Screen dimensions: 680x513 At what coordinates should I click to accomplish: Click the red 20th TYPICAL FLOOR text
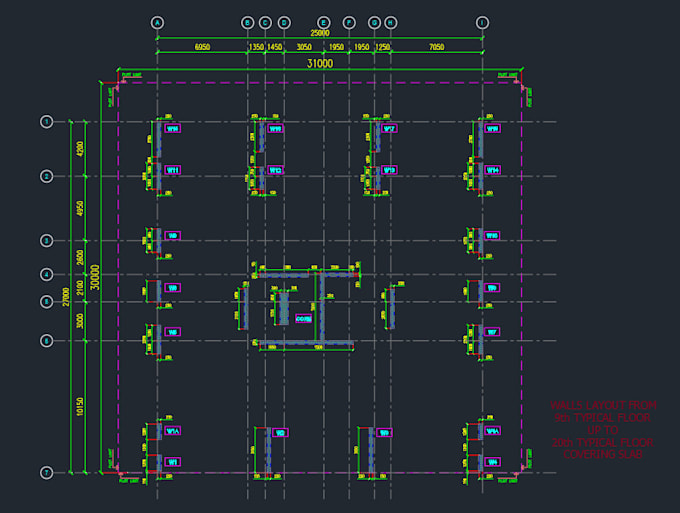603,443
